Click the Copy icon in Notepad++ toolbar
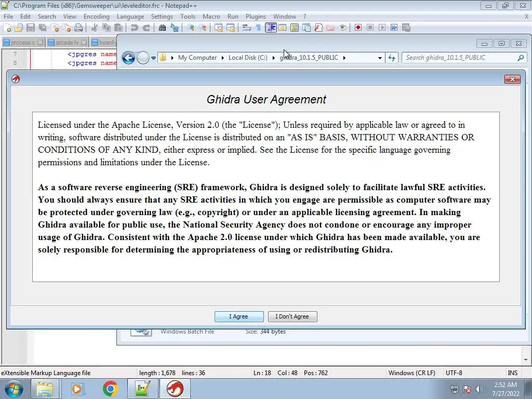The height and width of the screenshot is (399, 532). 106,28
